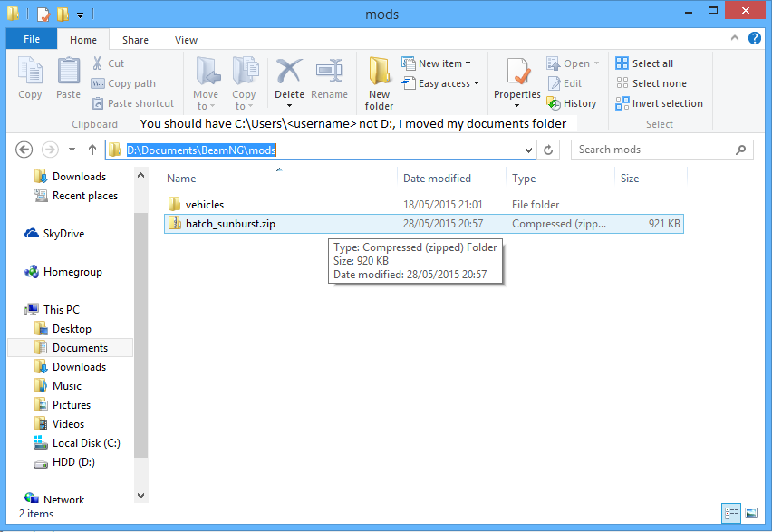
Task: Click the Delete red X icon
Action: click(x=290, y=71)
